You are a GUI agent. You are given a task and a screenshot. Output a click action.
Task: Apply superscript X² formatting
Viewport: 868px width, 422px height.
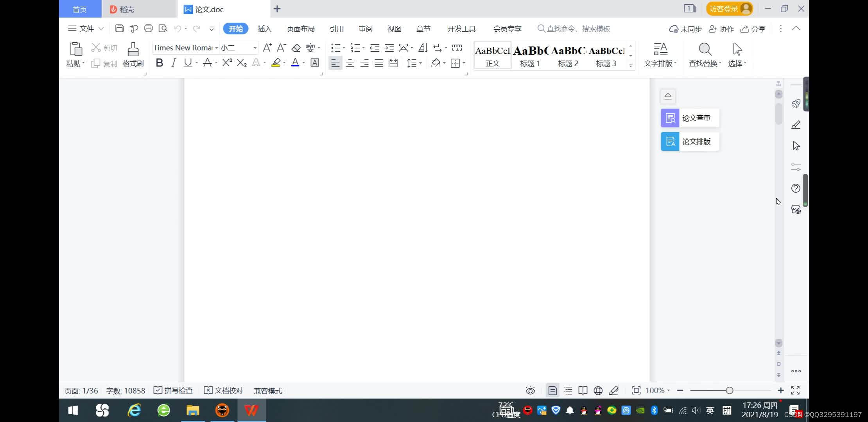point(227,63)
